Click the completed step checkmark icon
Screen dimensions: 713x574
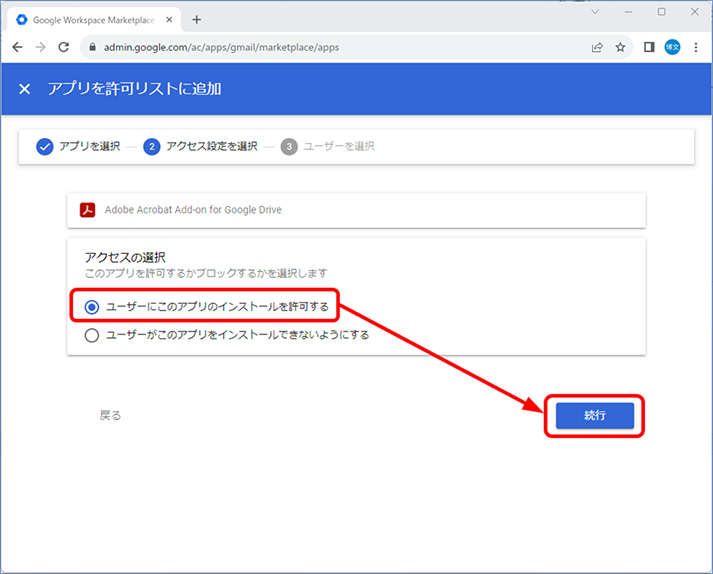(x=45, y=146)
